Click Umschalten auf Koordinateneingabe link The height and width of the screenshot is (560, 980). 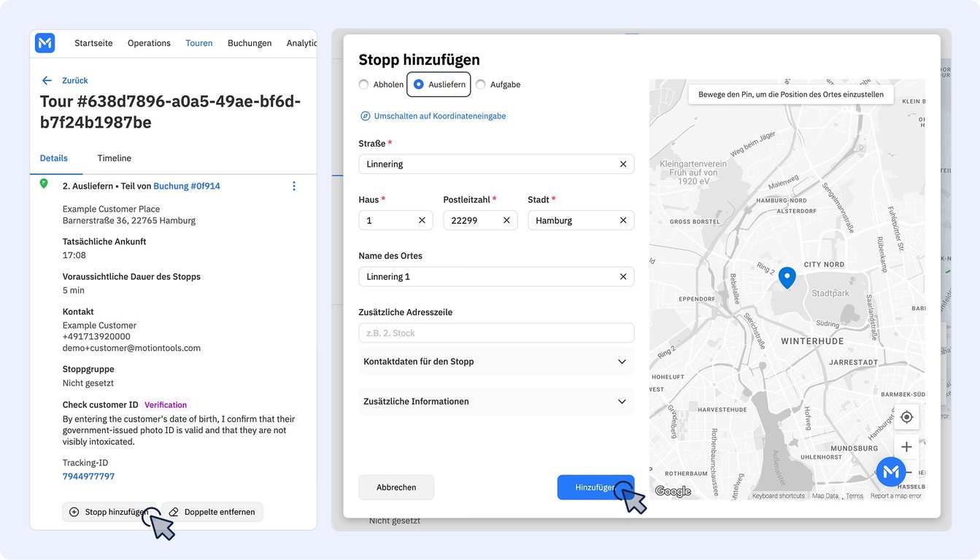click(x=440, y=116)
